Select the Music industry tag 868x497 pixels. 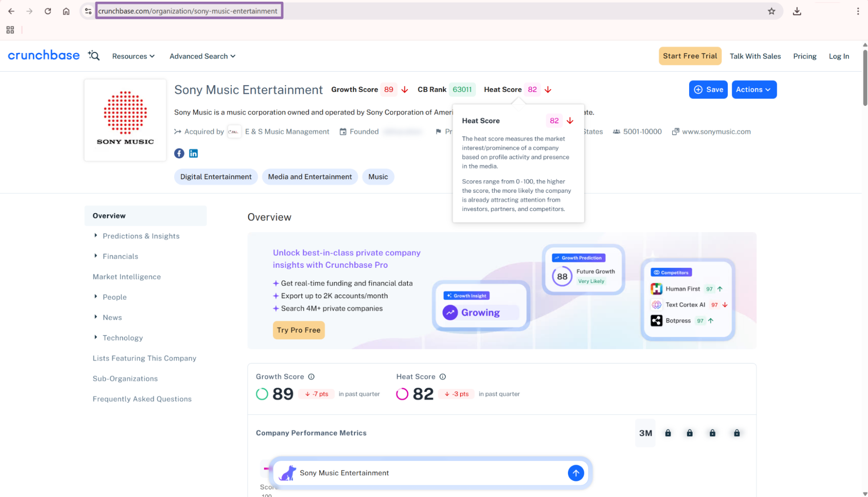click(378, 177)
